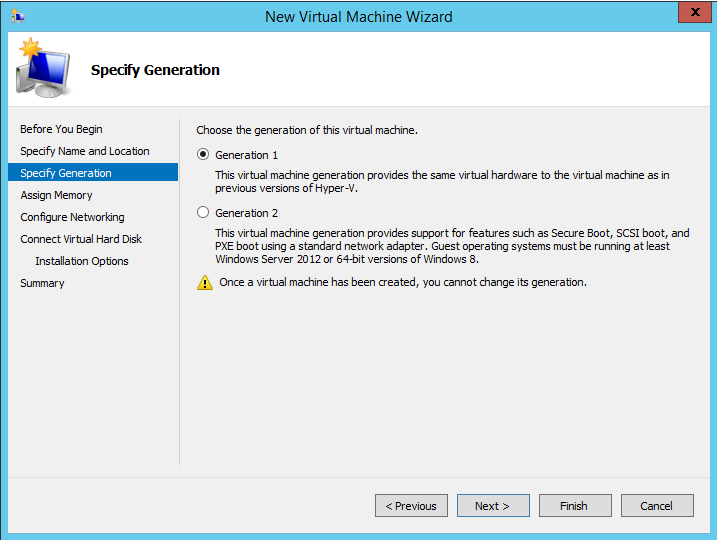Image resolution: width=717 pixels, height=540 pixels.
Task: Select the Generation 1 radio button
Action: [204, 155]
